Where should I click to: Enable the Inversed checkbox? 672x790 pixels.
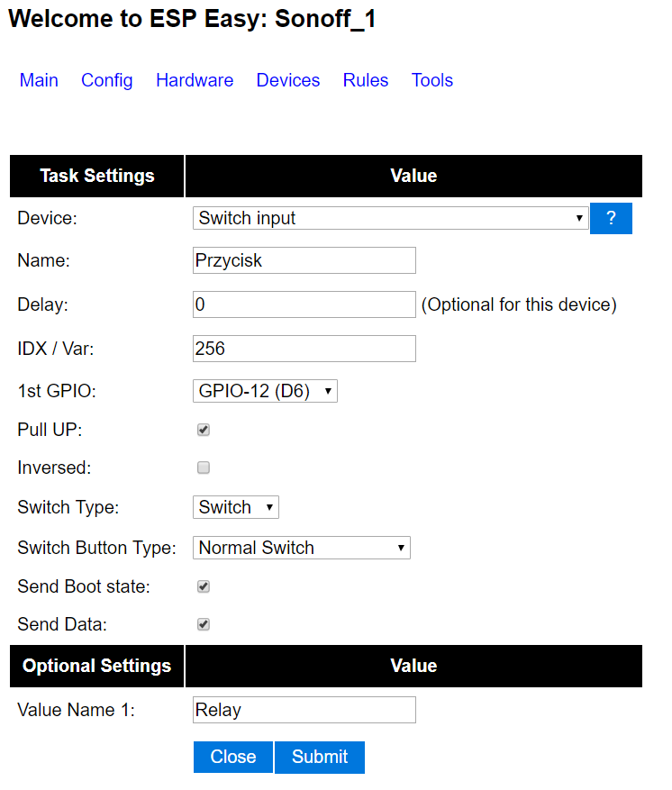[x=204, y=468]
